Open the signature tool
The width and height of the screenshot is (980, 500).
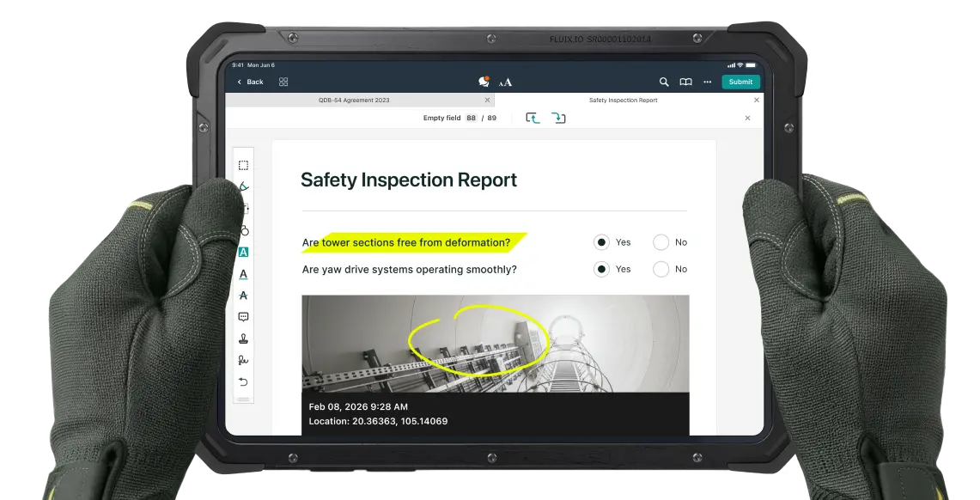coord(243,360)
